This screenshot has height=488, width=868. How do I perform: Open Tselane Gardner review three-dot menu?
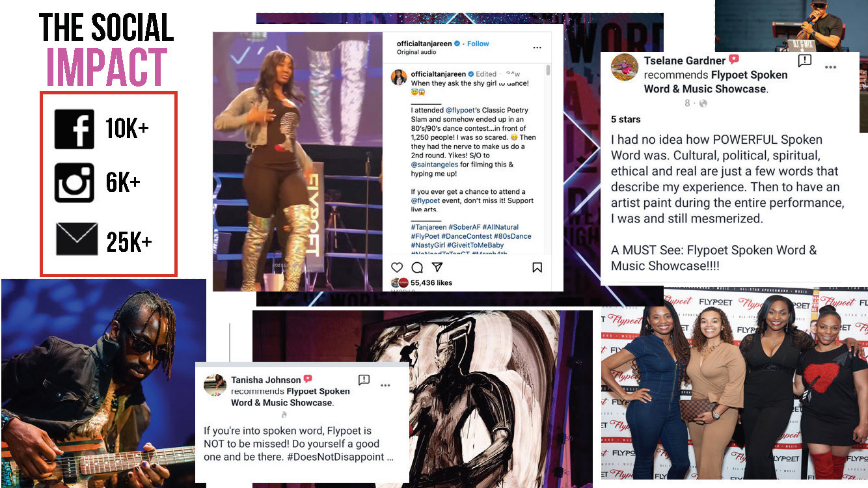(x=831, y=67)
